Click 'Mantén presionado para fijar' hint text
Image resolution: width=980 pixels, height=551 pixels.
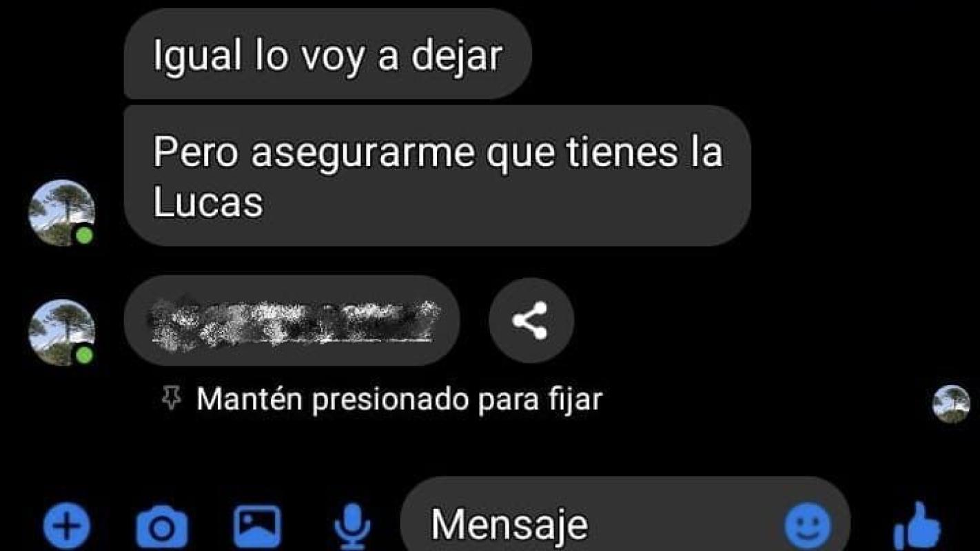tap(399, 399)
